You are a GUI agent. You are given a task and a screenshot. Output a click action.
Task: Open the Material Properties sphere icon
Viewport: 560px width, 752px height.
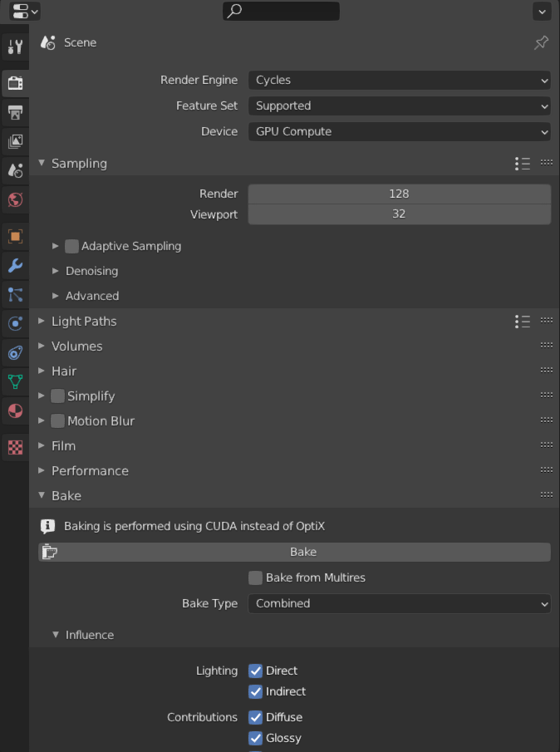[x=15, y=410]
